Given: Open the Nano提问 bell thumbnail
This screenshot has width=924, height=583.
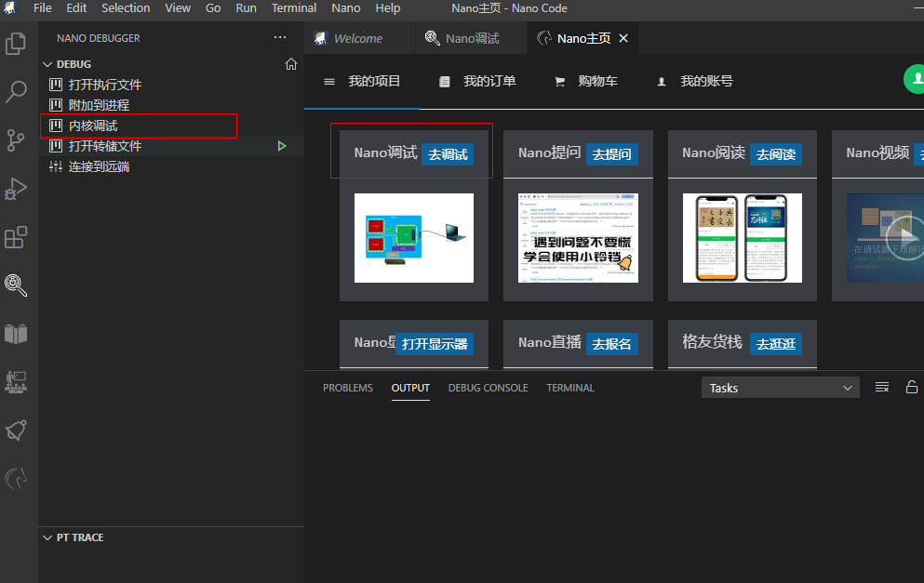Looking at the screenshot, I should 578,238.
